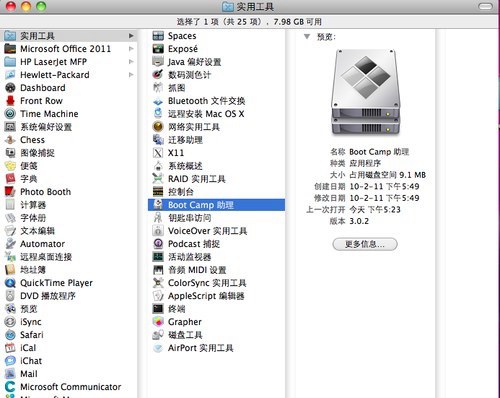Select the Podcast 捕捉 icon
Screen dimensions: 500x398
pos(158,244)
